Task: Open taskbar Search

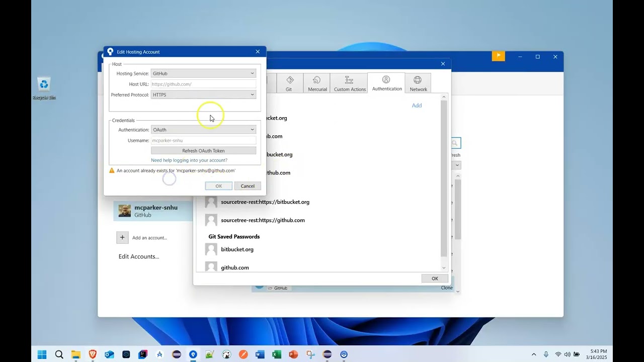Action: pyautogui.click(x=59, y=354)
